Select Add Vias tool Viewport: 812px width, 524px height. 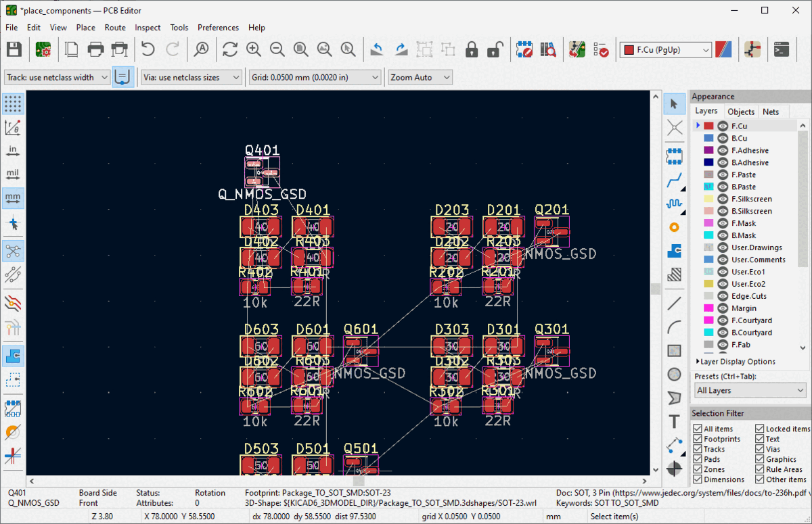674,227
